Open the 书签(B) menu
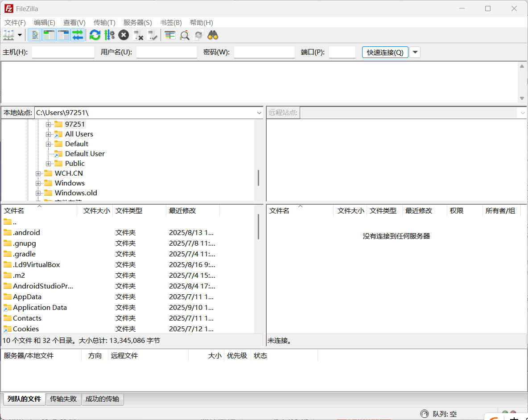 click(171, 23)
